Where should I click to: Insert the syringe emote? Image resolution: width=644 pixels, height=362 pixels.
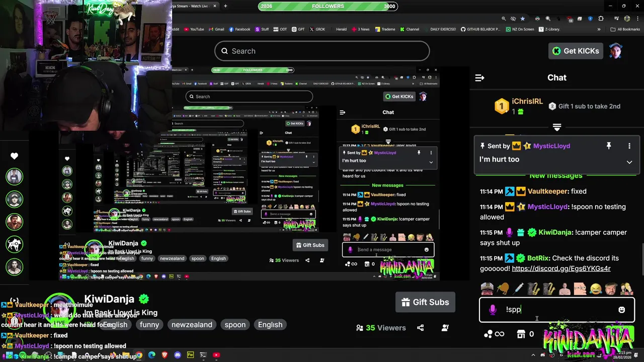pyautogui.click(x=519, y=289)
